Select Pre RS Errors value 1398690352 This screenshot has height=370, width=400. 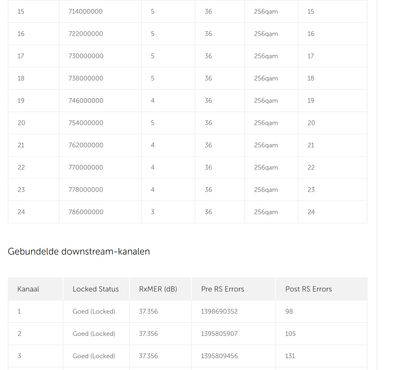pos(219,311)
